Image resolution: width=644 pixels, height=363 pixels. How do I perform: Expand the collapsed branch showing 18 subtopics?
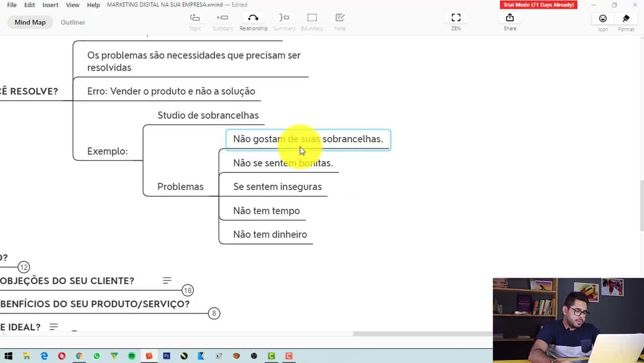tap(187, 290)
